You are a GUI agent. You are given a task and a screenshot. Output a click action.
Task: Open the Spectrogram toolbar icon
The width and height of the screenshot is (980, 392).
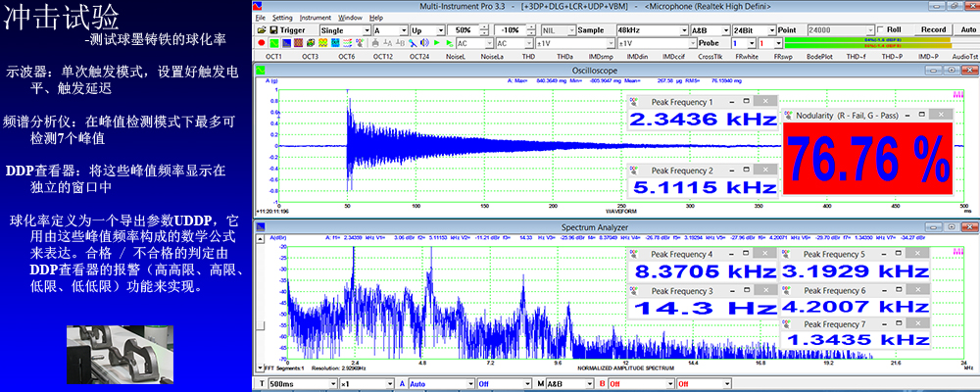[322, 43]
